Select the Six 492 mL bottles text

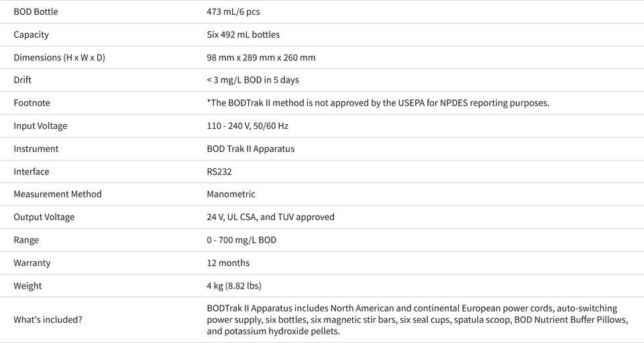[x=243, y=34]
